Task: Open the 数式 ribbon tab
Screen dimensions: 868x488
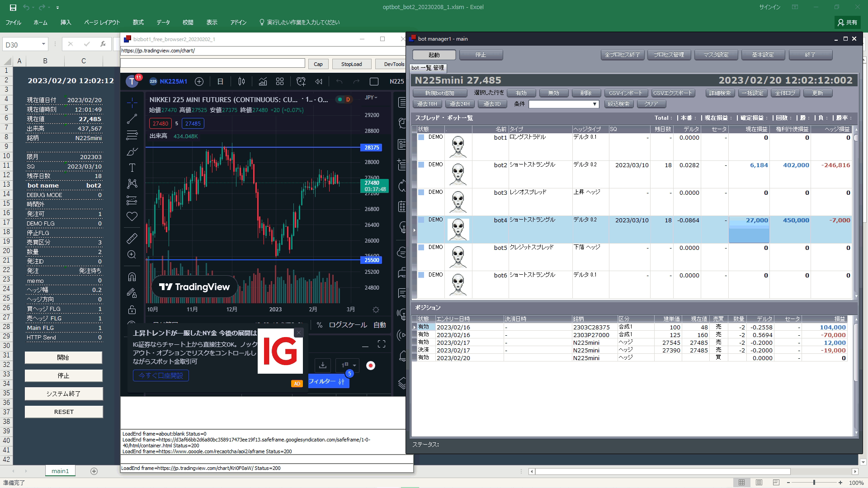Action: [x=138, y=22]
